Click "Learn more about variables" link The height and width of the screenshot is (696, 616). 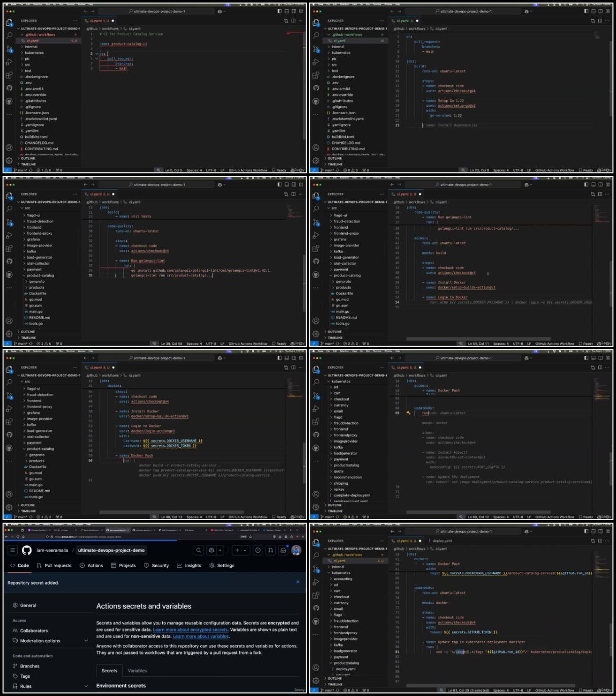click(x=201, y=636)
